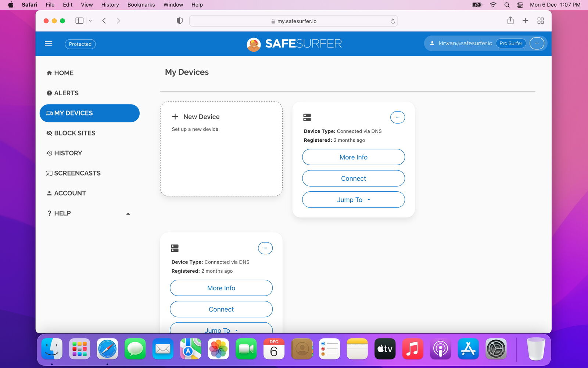Screen dimensions: 588x368
Task: Click the user profile icon beside the email
Action: [432, 43]
